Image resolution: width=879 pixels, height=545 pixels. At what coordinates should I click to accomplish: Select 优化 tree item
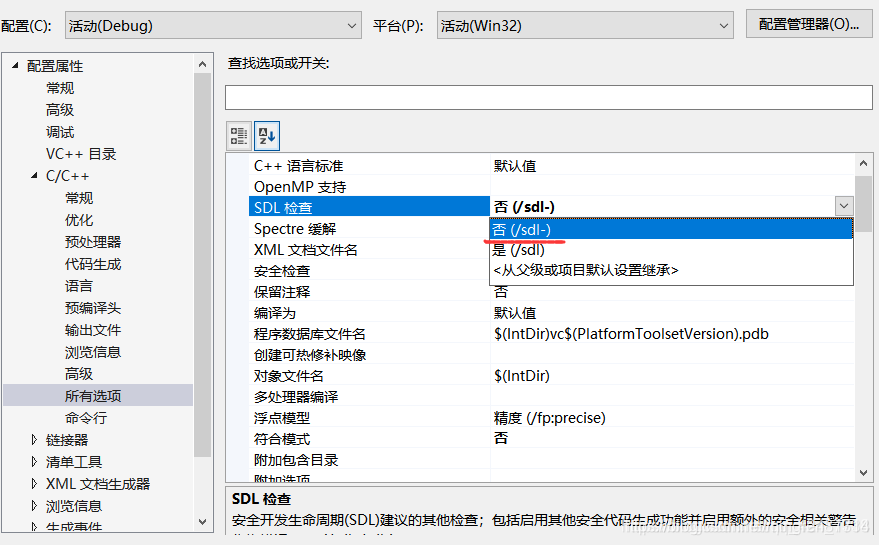(x=79, y=220)
